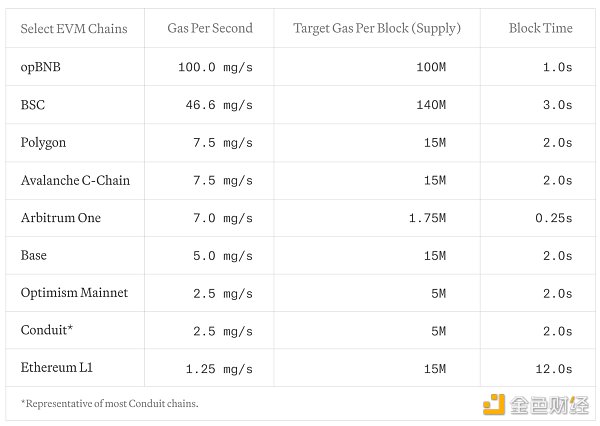The height and width of the screenshot is (426, 600).
Task: Select Avalanche C-Chain row label
Action: click(x=75, y=180)
